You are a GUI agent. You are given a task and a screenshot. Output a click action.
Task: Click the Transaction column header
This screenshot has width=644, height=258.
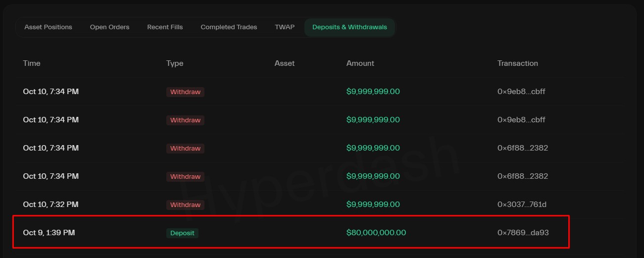coord(517,63)
